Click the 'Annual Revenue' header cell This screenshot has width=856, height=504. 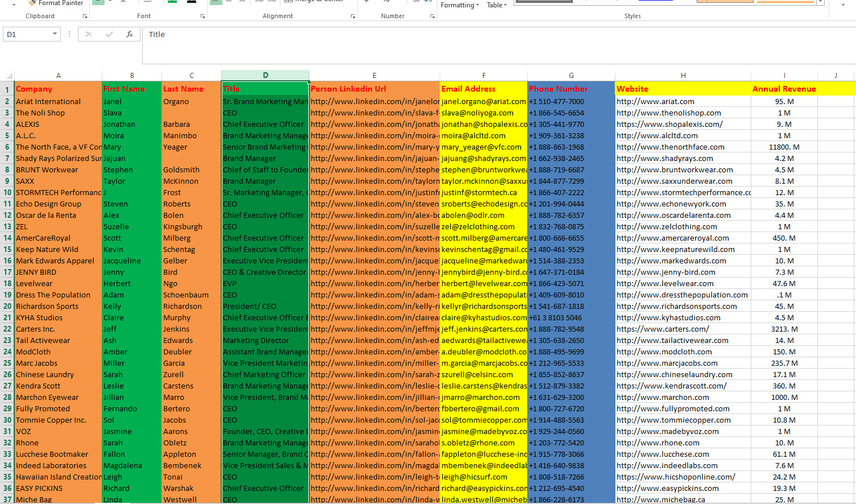coord(784,89)
